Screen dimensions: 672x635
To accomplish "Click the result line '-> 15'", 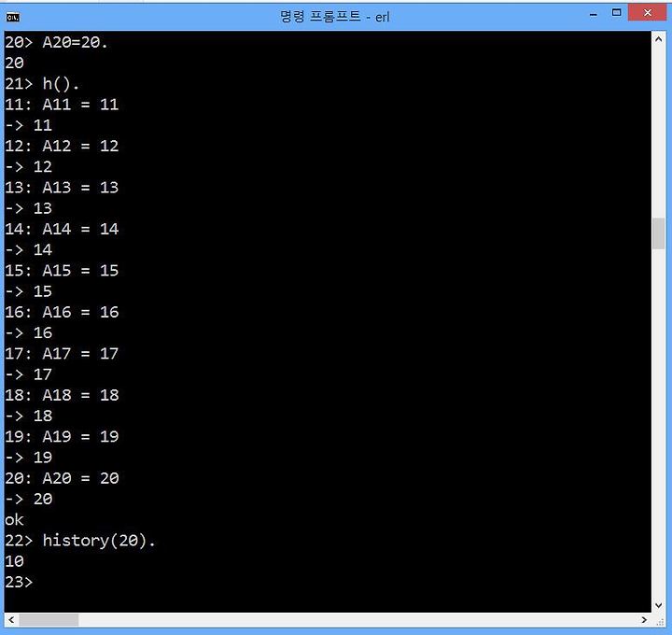I will pos(29,291).
